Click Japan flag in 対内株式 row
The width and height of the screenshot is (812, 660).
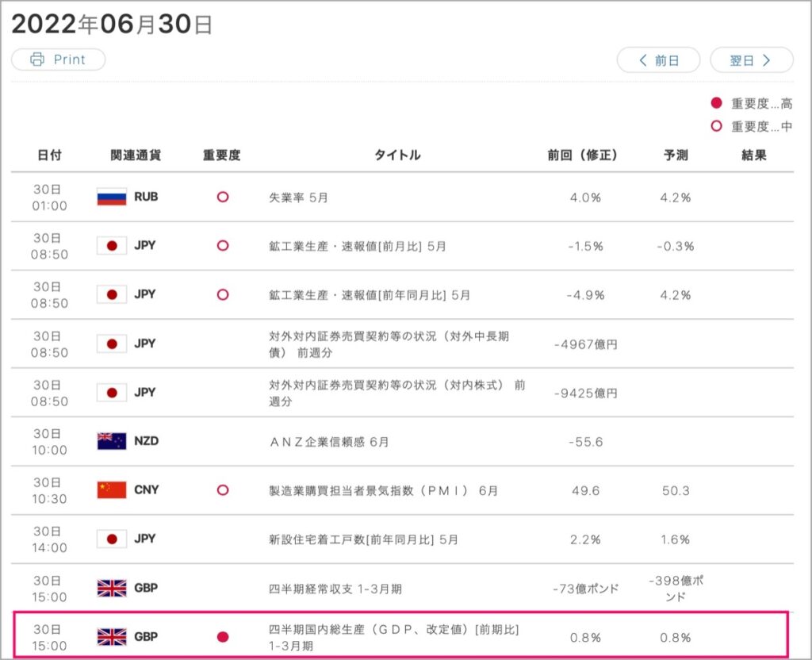(112, 392)
